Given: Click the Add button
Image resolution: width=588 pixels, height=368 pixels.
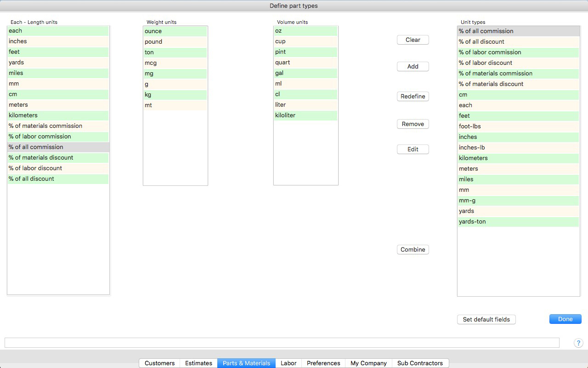Looking at the screenshot, I should pyautogui.click(x=413, y=66).
